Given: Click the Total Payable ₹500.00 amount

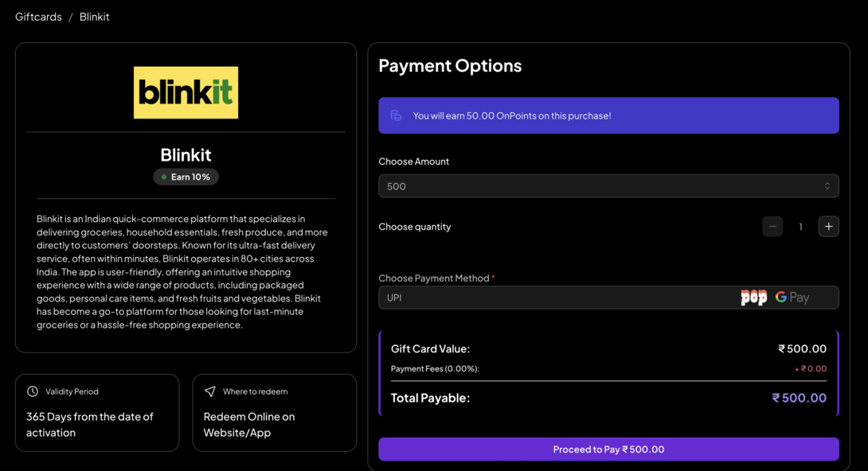Looking at the screenshot, I should (800, 398).
